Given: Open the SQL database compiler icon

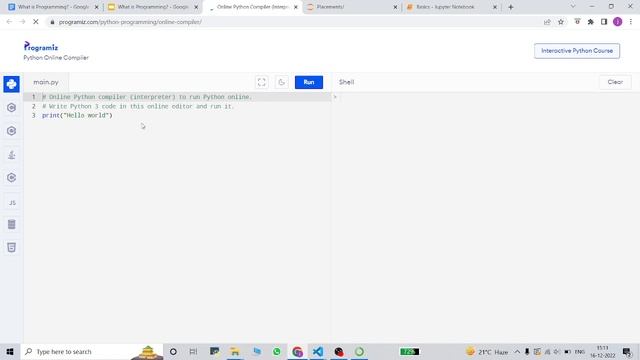Looking at the screenshot, I should tap(11, 224).
